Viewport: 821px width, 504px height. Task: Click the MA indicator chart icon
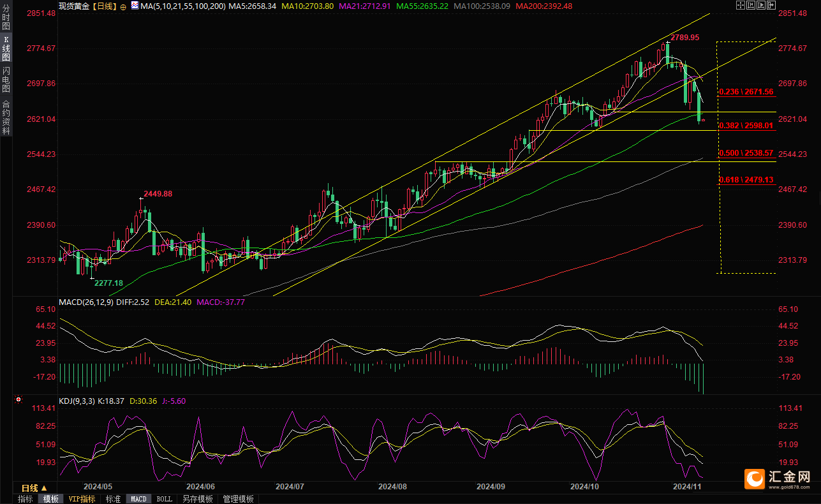click(135, 5)
